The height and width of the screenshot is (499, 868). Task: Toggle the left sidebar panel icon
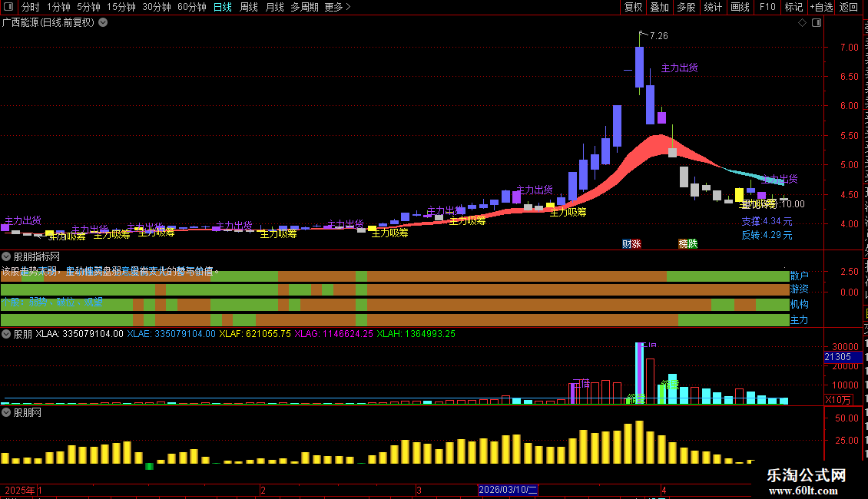(x=8, y=7)
